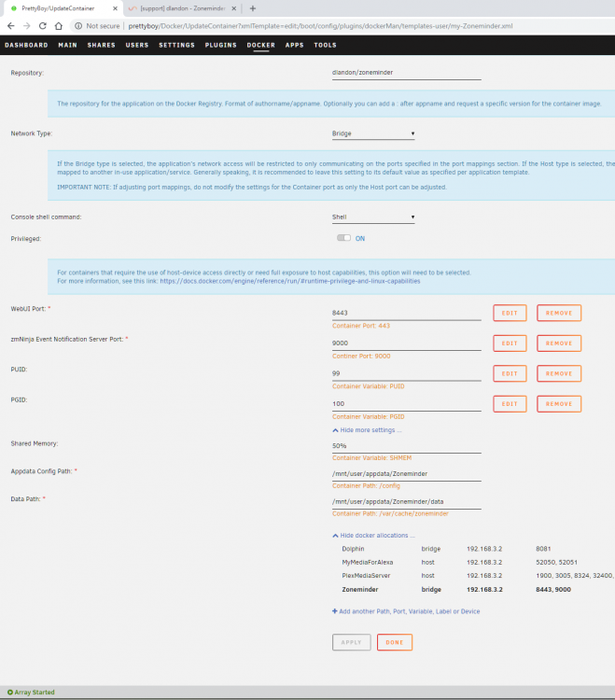Open the Dashboard menu
The width and height of the screenshot is (615, 700).
coord(26,45)
